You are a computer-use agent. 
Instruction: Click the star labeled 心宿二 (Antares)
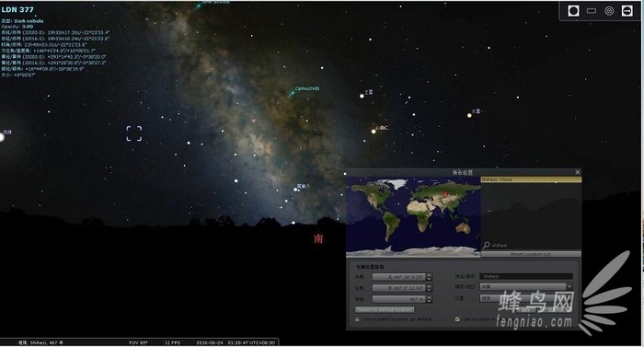[x=374, y=131]
